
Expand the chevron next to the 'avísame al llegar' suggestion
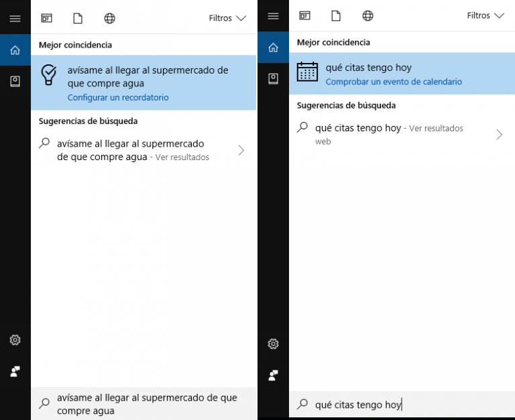[x=241, y=151]
